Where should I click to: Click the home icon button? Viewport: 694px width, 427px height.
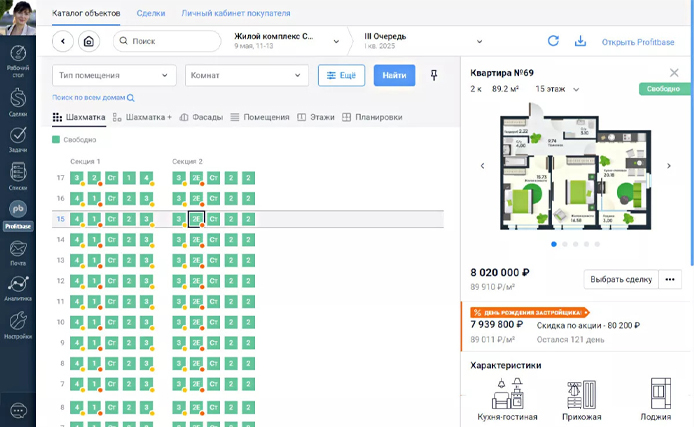pyautogui.click(x=89, y=41)
